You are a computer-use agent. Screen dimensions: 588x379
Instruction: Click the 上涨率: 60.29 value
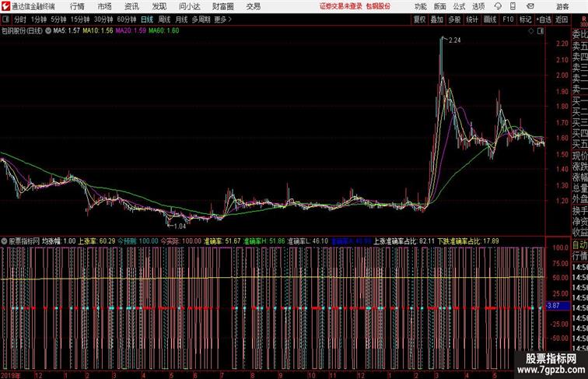[96, 241]
